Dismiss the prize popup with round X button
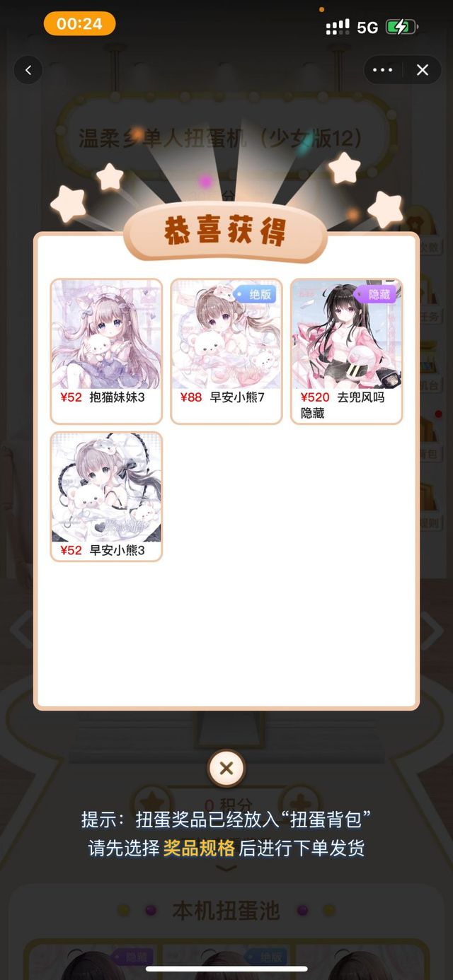 tap(226, 769)
